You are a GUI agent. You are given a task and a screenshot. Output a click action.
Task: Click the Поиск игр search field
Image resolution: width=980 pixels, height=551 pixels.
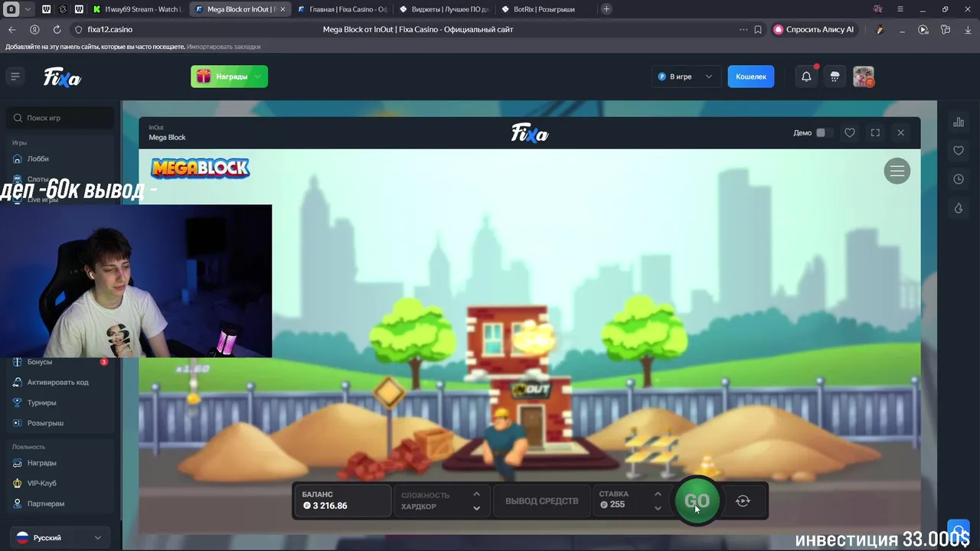click(x=60, y=118)
